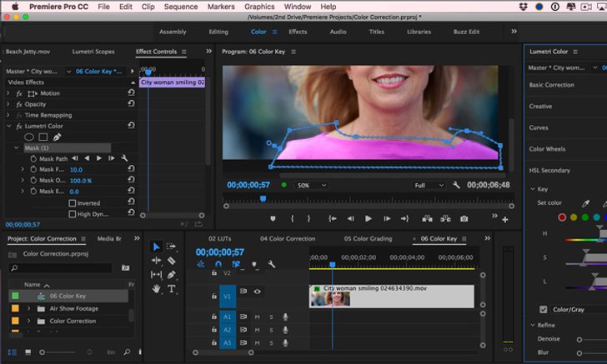Select the red color swatch

point(562,217)
